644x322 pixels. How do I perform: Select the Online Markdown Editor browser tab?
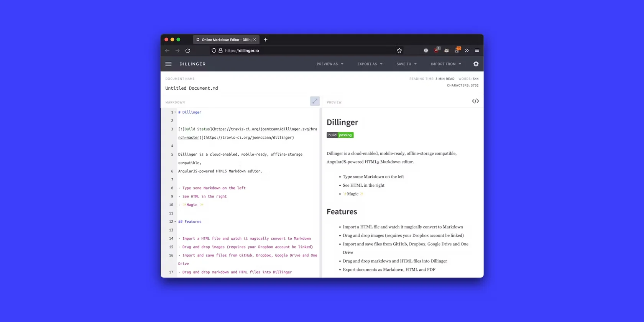pyautogui.click(x=226, y=39)
